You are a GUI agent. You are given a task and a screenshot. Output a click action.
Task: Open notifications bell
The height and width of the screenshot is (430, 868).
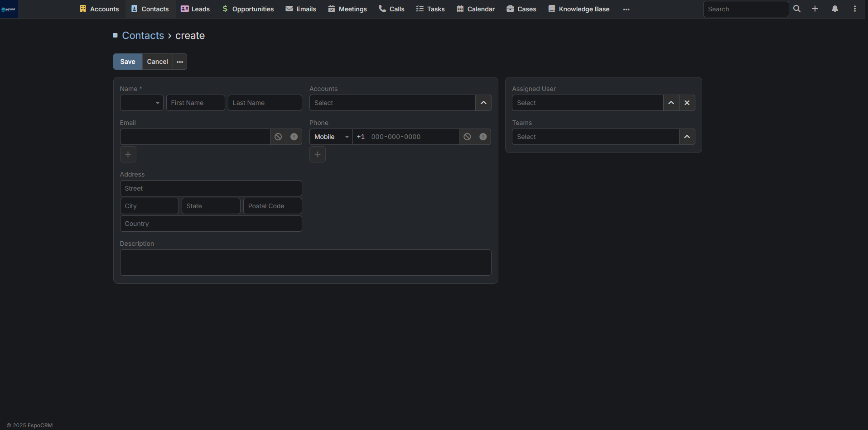click(835, 9)
